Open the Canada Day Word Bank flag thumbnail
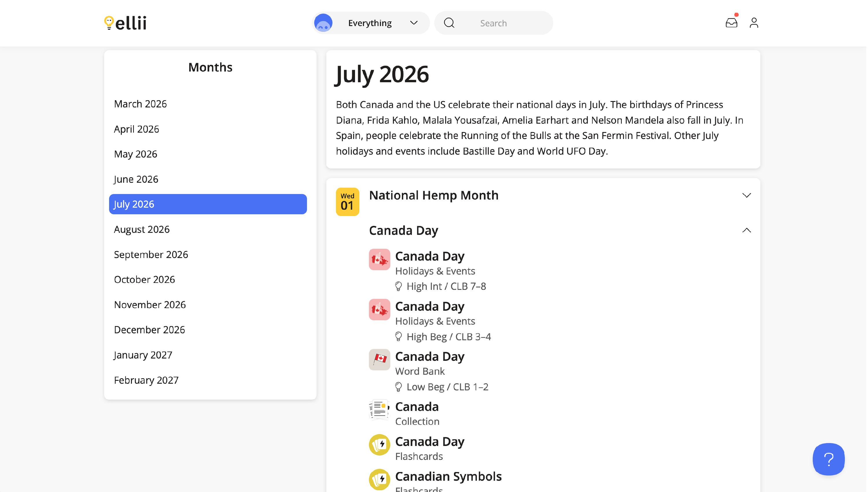 (x=380, y=360)
